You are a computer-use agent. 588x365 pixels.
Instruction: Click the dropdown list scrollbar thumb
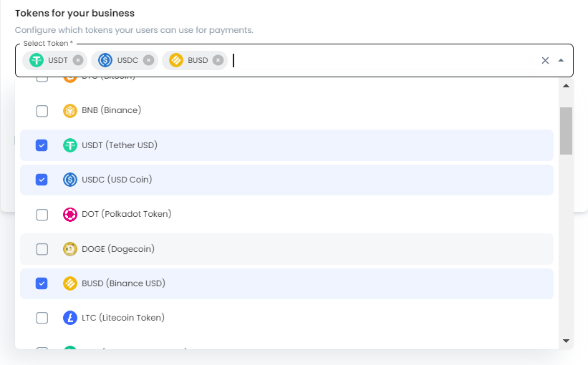point(567,131)
